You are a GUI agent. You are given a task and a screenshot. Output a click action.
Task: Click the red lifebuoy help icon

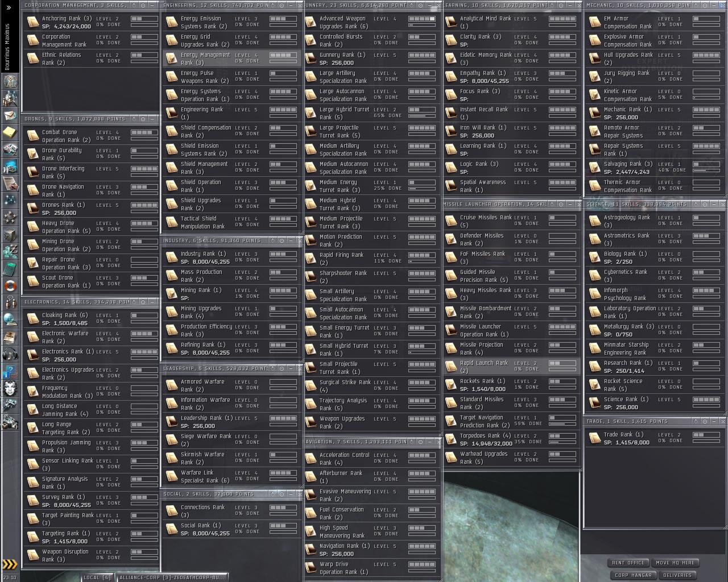pyautogui.click(x=10, y=286)
